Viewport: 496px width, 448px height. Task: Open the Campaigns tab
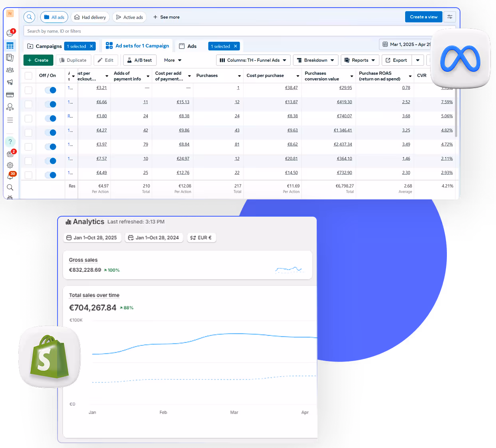pos(44,46)
